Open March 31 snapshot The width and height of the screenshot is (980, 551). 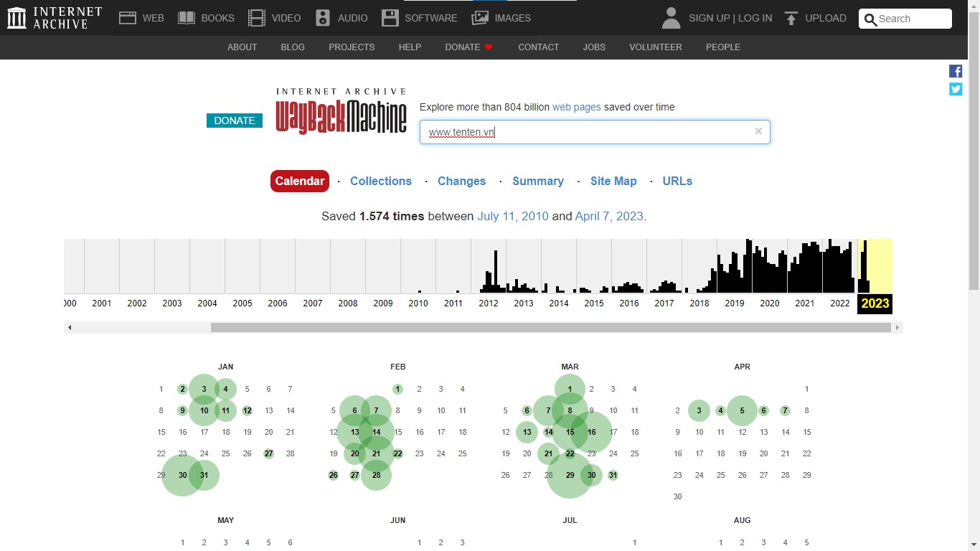coord(613,476)
